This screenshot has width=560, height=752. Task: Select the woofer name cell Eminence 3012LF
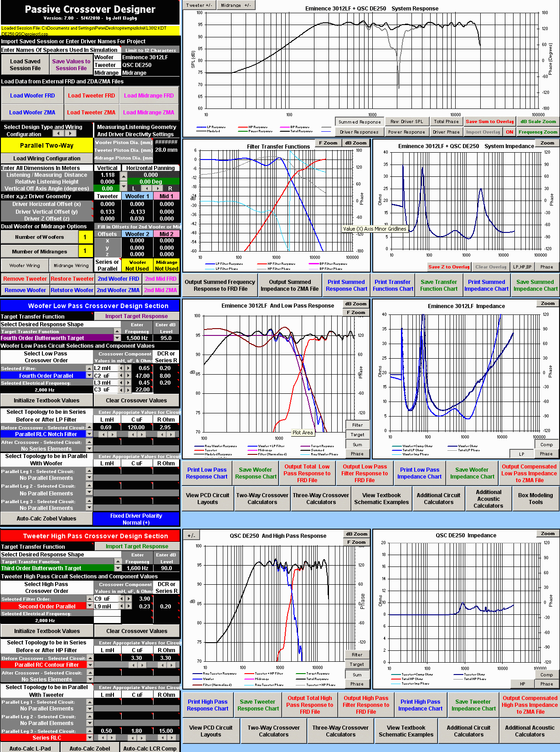(x=150, y=57)
